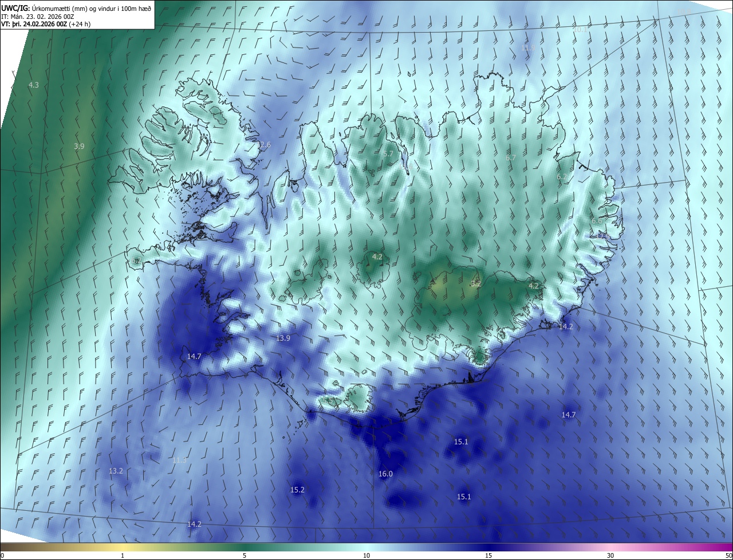This screenshot has height=560, width=733.
Task: Click the legend tick label 15
Action: click(x=488, y=555)
